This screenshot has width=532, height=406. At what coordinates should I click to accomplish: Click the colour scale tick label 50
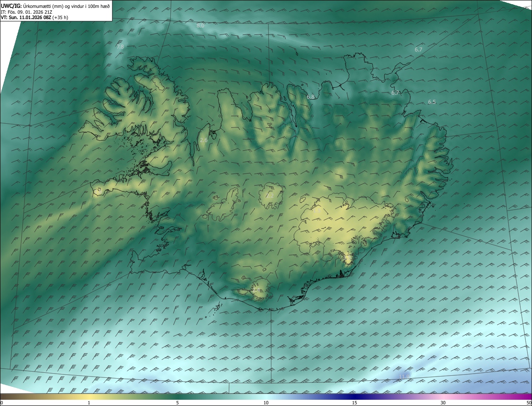[x=529, y=403]
